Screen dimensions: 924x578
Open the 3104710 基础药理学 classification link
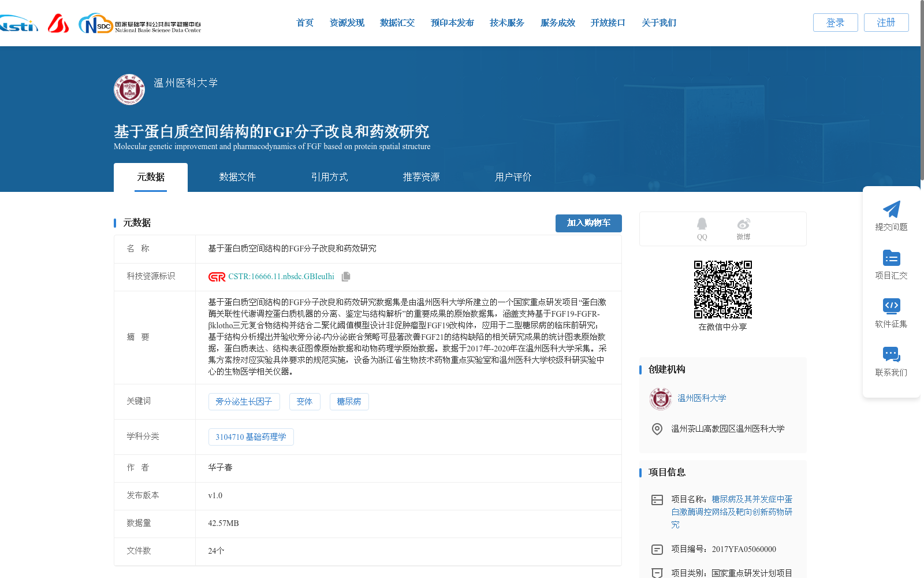251,437
